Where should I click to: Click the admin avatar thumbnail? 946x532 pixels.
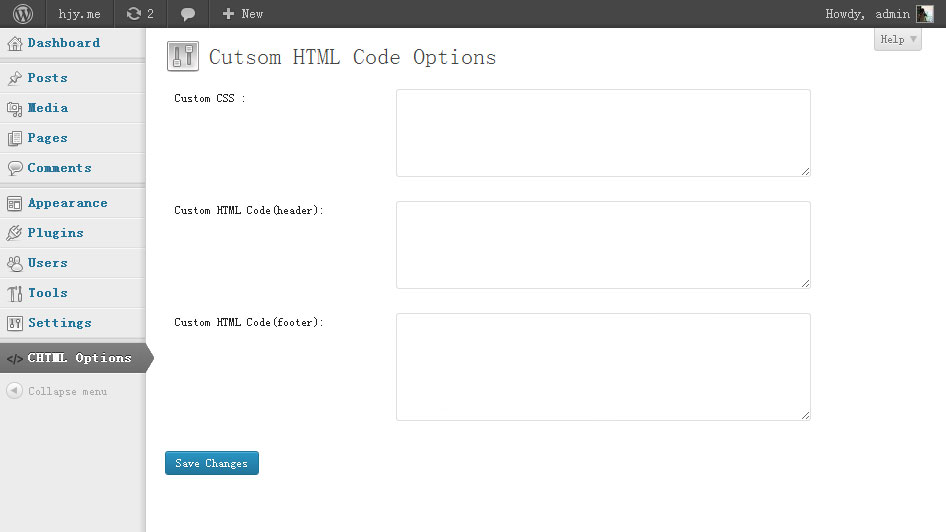point(925,14)
